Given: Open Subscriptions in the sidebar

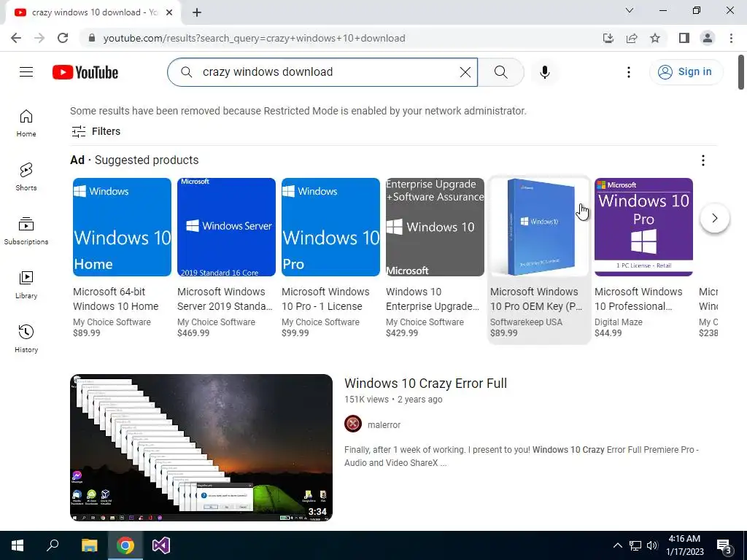Looking at the screenshot, I should point(26,231).
